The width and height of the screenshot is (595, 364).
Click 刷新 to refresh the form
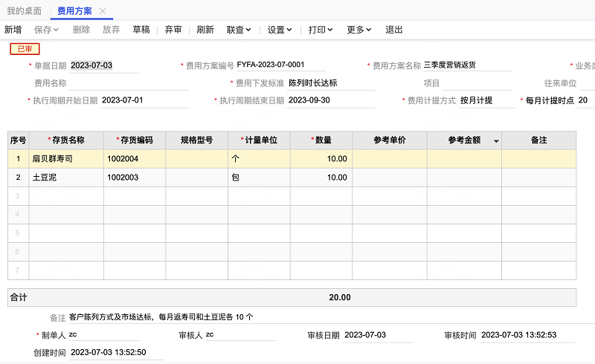pos(205,30)
